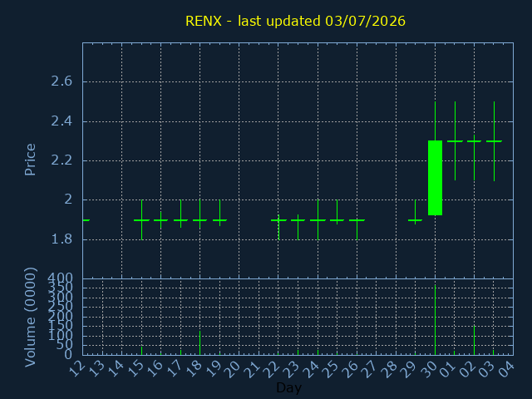Select day 12 on the x-axis
The height and width of the screenshot is (399, 532).
pos(79,369)
